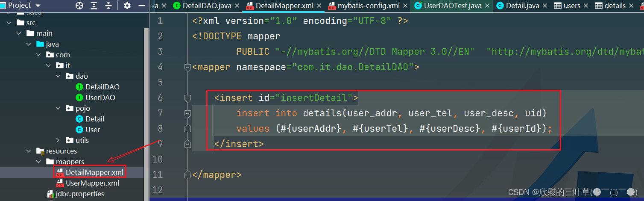Switch to the users table tab
644x201 pixels.
[x=572, y=6]
